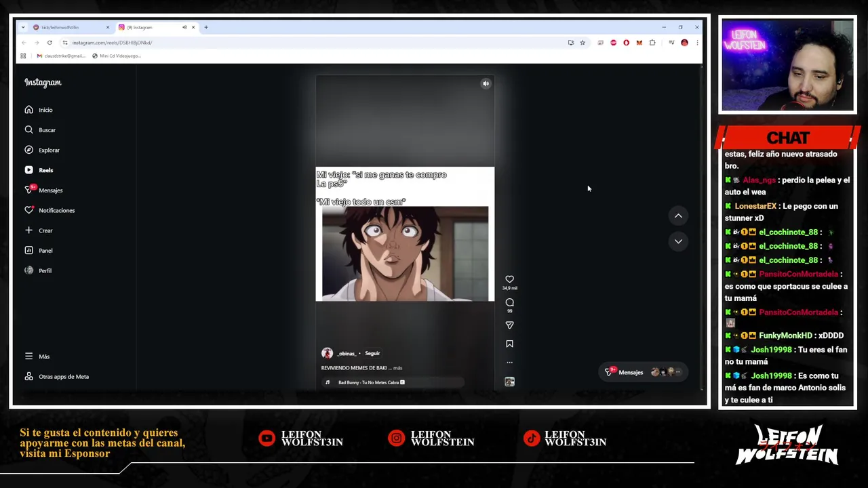Image resolution: width=868 pixels, height=488 pixels.
Task: Go to next reel down arrow
Action: tap(678, 241)
